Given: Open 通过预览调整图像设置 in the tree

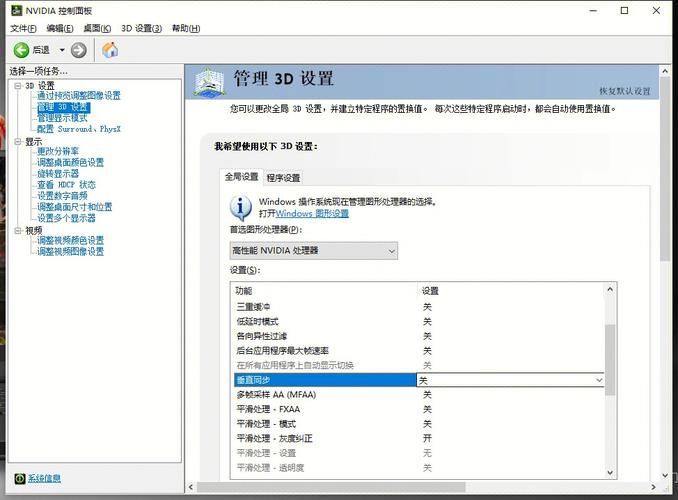Looking at the screenshot, I should point(79,96).
